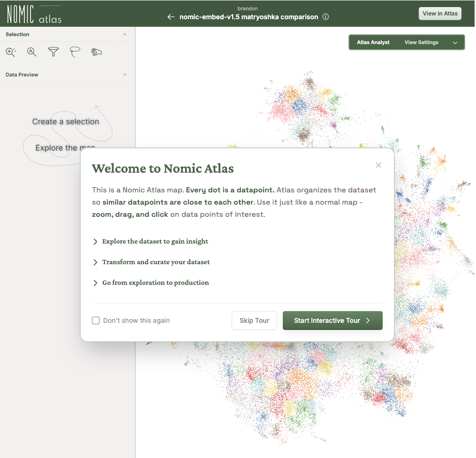This screenshot has width=476, height=458.
Task: Select the zoom-in point selection tool
Action: click(x=11, y=52)
